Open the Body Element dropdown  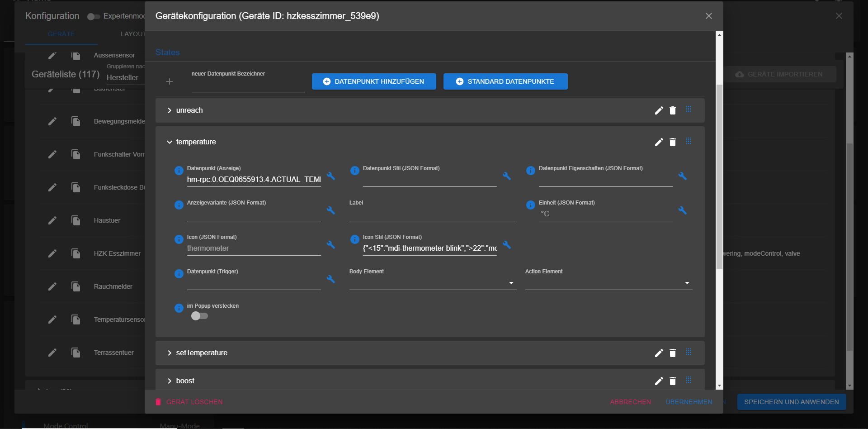click(433, 283)
